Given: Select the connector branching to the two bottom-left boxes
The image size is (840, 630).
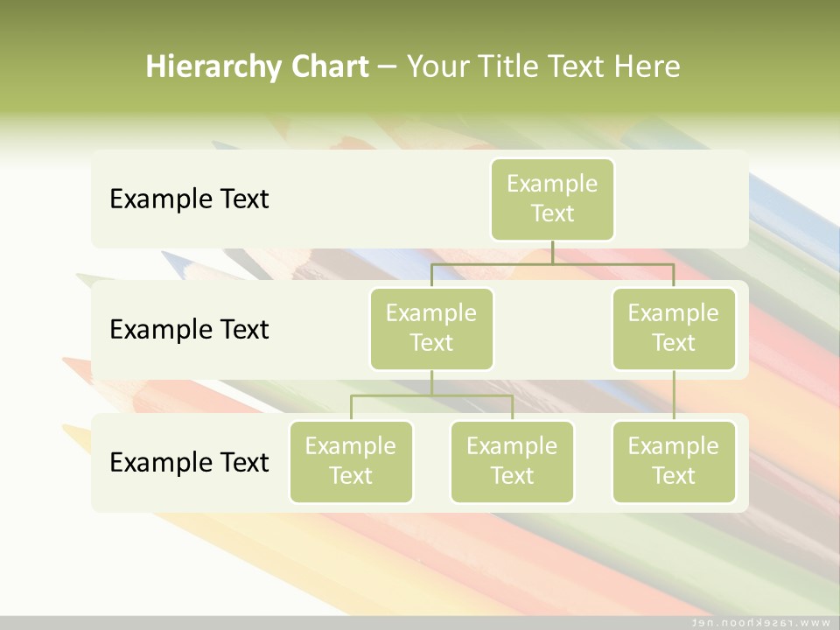Looking at the screenshot, I should [431, 395].
